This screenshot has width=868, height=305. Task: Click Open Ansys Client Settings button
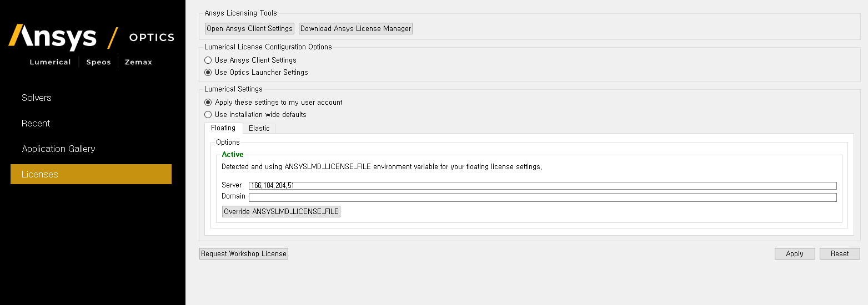pyautogui.click(x=249, y=28)
